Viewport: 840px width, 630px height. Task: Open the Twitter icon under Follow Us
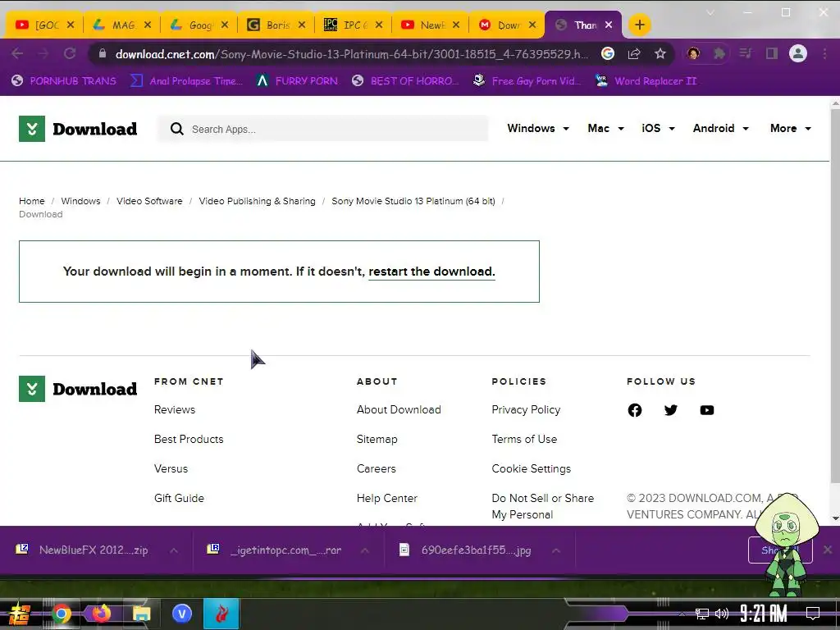671,410
